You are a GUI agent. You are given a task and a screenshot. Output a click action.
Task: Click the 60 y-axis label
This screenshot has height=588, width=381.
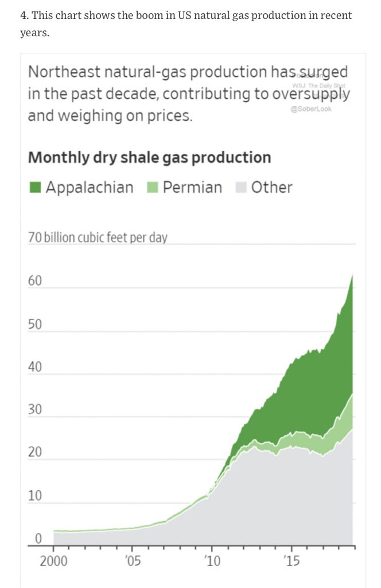click(35, 281)
